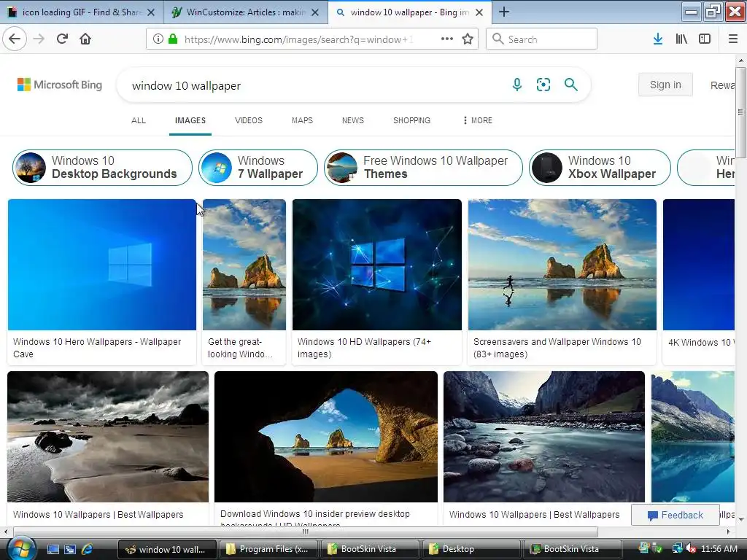
Task: Click the Sign in button
Action: tap(665, 85)
